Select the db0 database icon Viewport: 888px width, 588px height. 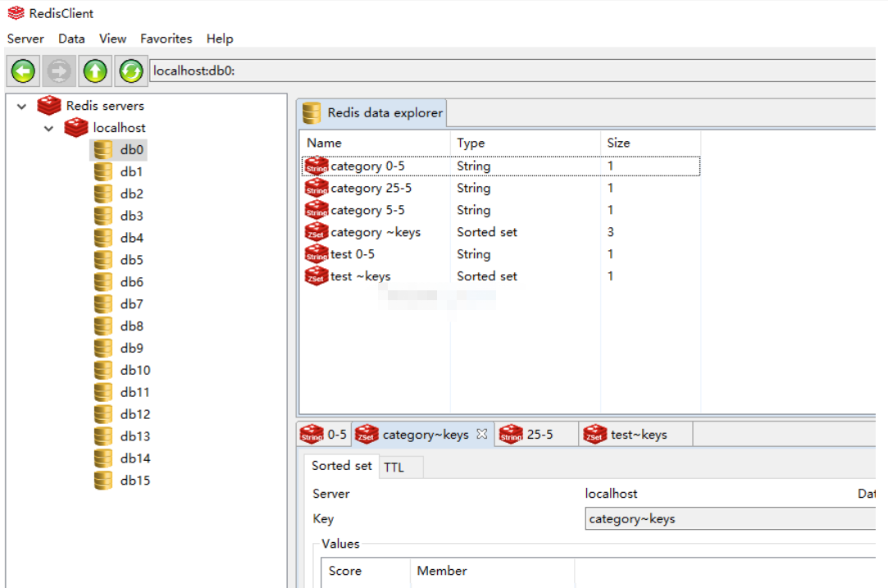tap(103, 150)
